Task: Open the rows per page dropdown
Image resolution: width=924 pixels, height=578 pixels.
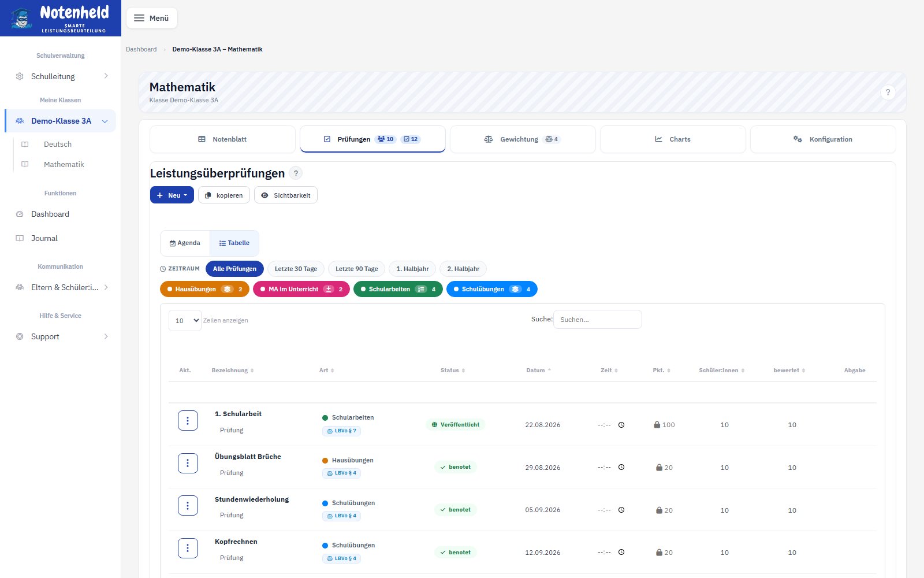Action: pyautogui.click(x=185, y=320)
